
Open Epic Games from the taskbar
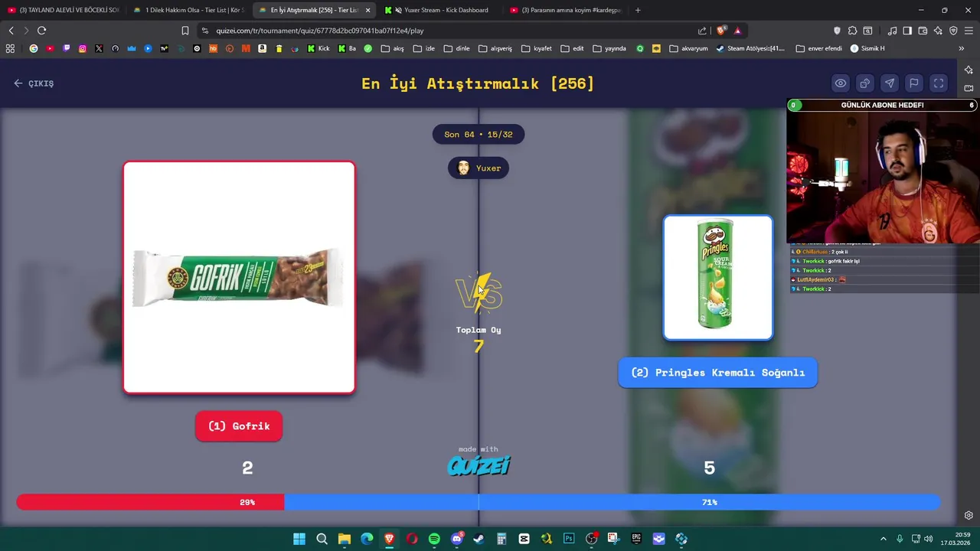point(636,539)
